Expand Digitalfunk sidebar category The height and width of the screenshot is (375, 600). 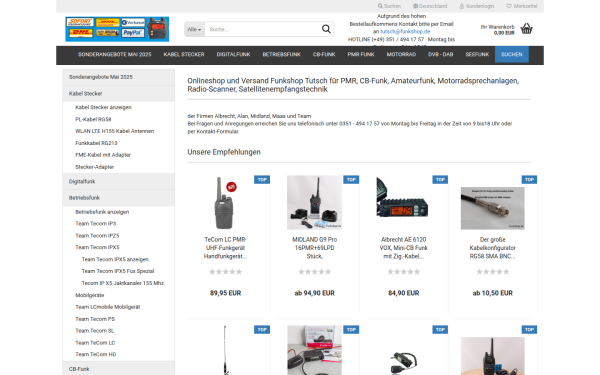(119, 181)
